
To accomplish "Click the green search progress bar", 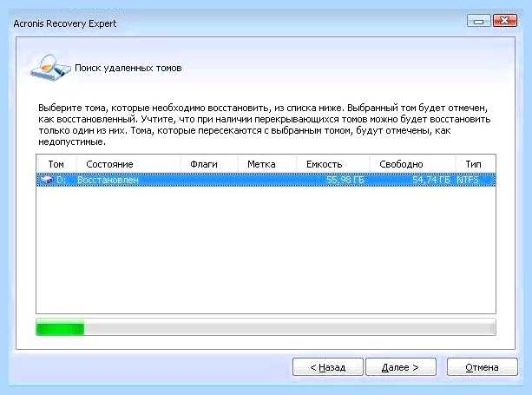I will pyautogui.click(x=266, y=327).
